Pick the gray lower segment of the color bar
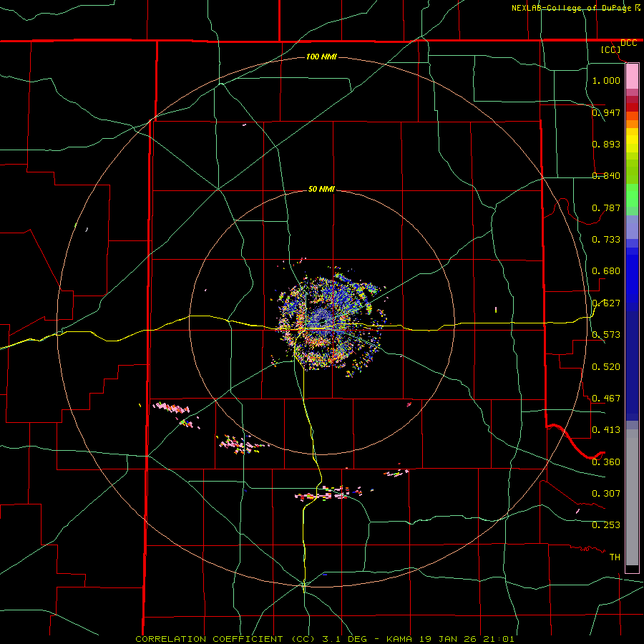The image size is (644, 644). (x=632, y=497)
